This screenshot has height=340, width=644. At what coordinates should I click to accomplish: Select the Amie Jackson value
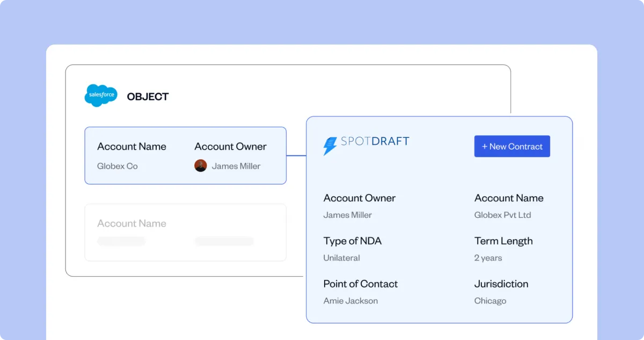click(x=350, y=301)
